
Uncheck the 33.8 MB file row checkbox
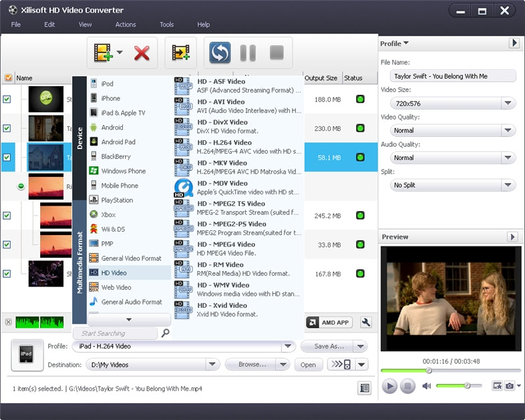(7, 244)
